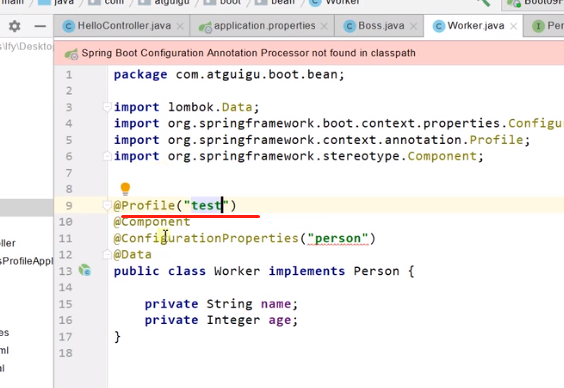564x388 pixels.
Task: Click the yellow lightbulb quick-fix icon
Action: click(x=125, y=188)
